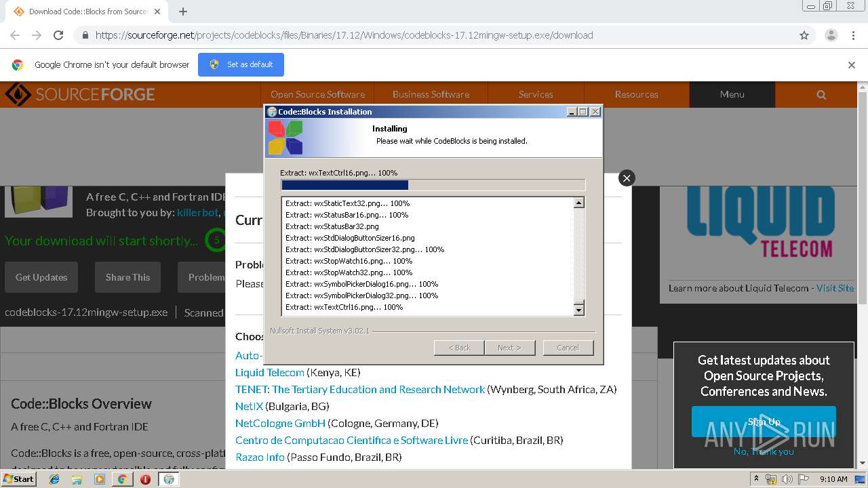The width and height of the screenshot is (868, 488).
Task: Click the newsletter Sign Up button
Action: pos(764,422)
